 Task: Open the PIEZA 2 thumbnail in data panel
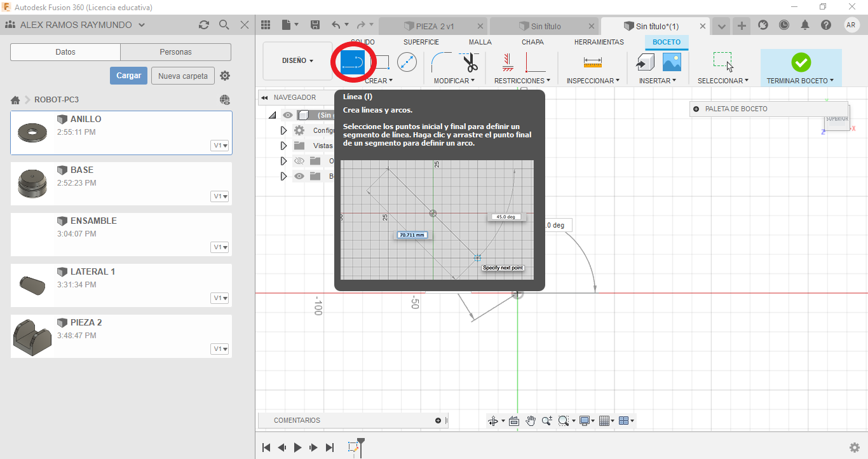click(32, 336)
